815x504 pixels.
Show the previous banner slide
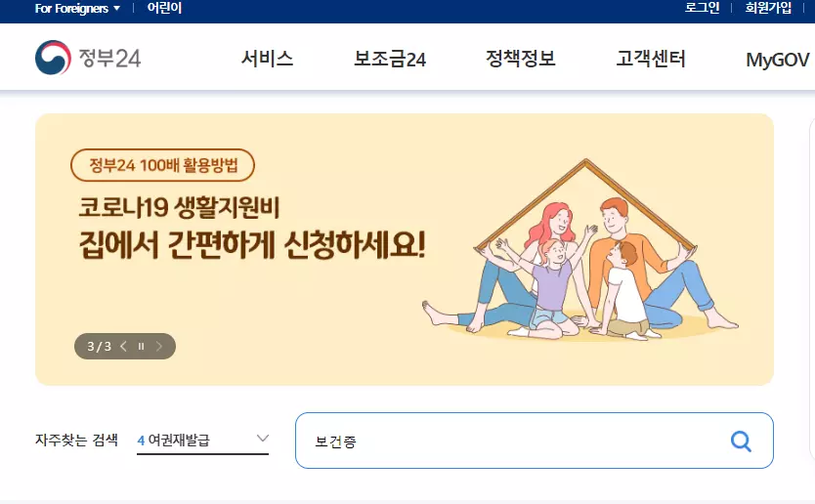[124, 347]
